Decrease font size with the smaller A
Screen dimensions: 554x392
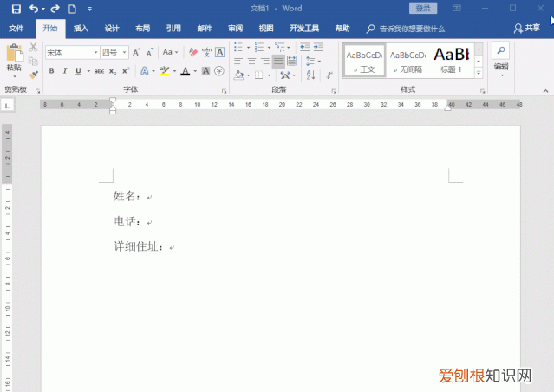(150, 52)
